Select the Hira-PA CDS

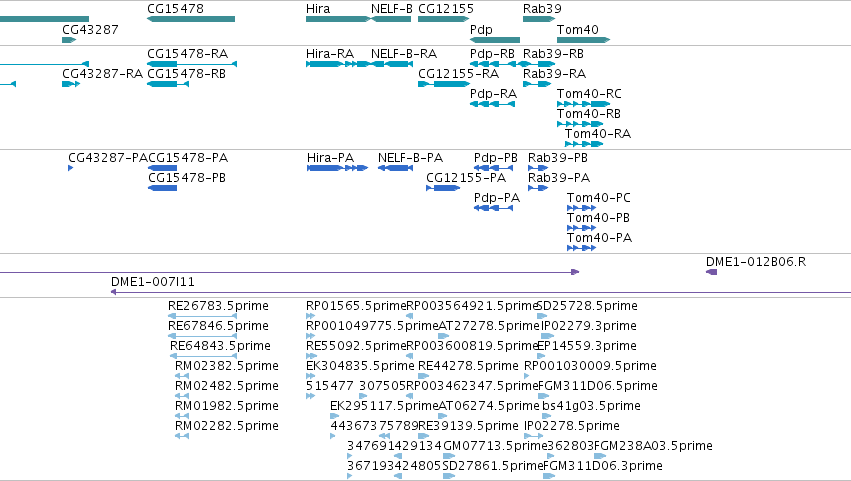[x=337, y=168]
